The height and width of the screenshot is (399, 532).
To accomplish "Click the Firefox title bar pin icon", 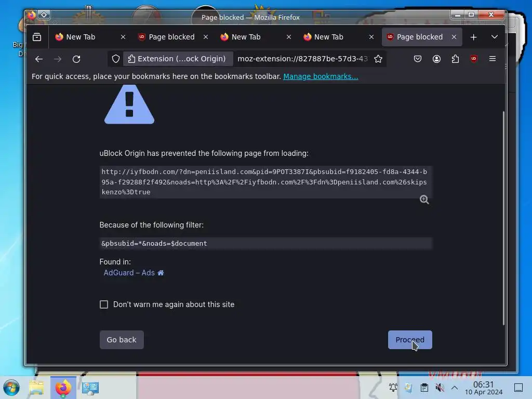I will click(44, 15).
